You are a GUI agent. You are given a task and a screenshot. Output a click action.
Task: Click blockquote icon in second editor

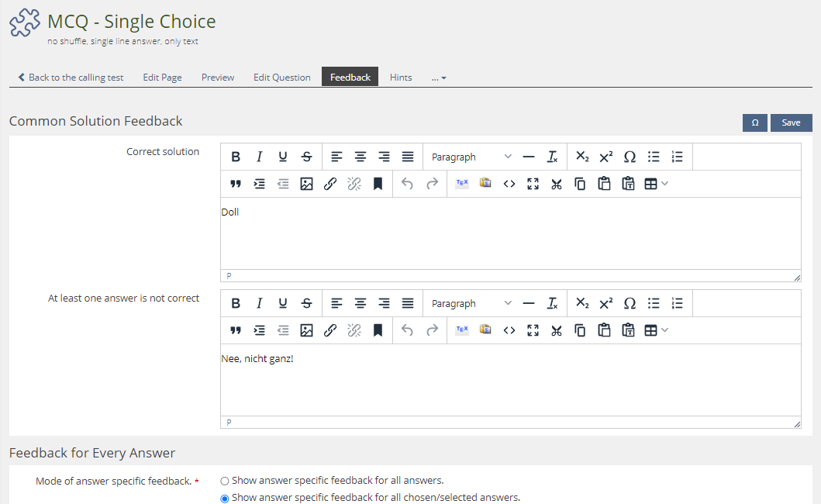[236, 330]
